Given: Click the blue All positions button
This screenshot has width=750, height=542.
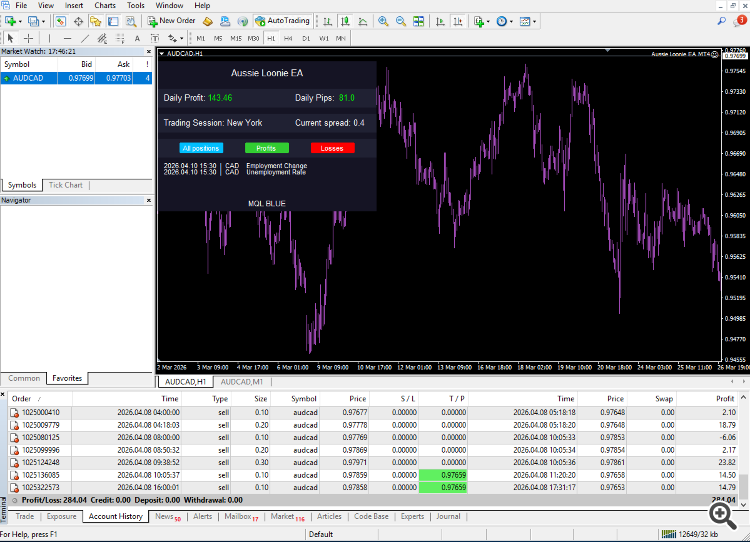Looking at the screenshot, I should pyautogui.click(x=201, y=148).
